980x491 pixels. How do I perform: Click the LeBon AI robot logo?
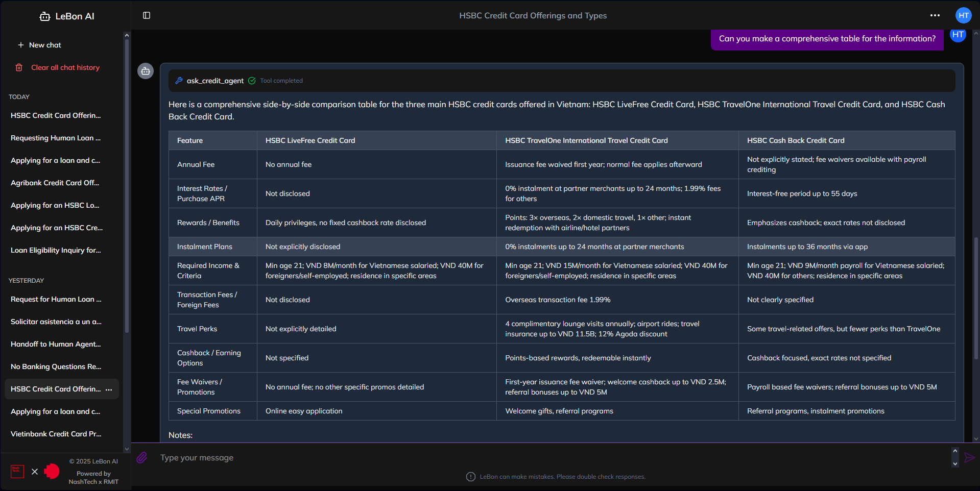point(45,16)
